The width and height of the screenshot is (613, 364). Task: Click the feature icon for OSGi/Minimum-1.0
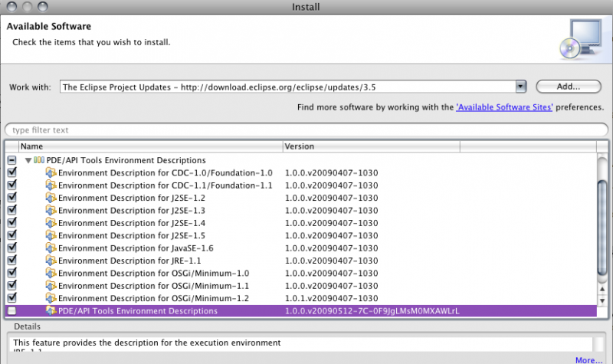point(51,273)
